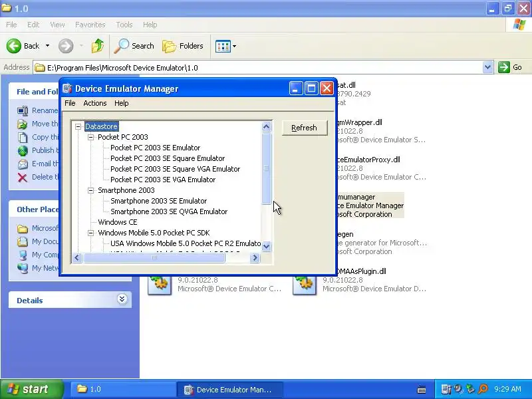Screen dimensions: 532x399
Task: Select Pocket PC 2003 SE Emulator
Action: point(156,148)
